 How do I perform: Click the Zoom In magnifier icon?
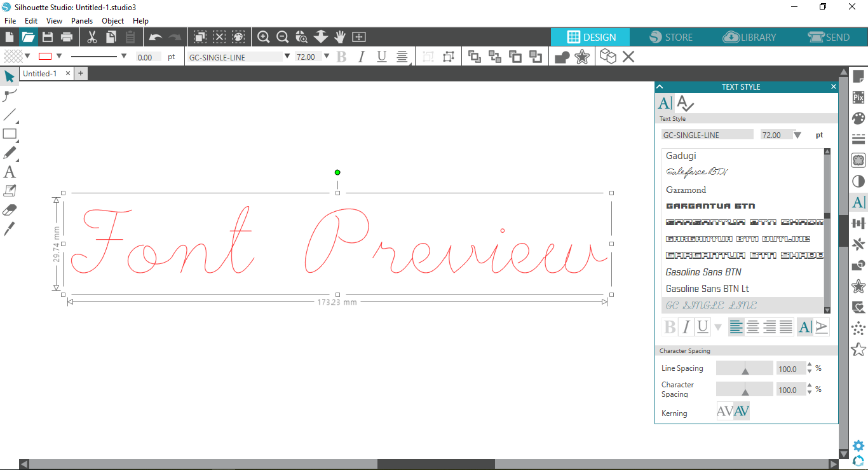click(263, 37)
